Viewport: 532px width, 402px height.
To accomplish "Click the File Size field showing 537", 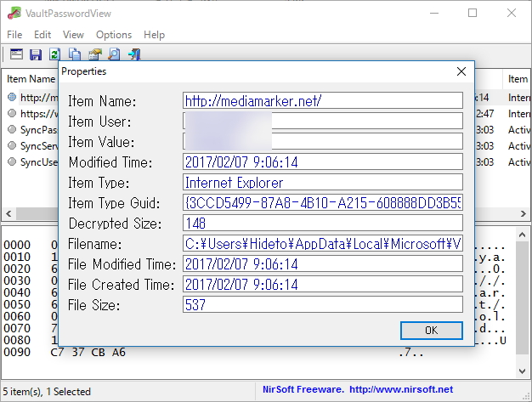I will pos(323,304).
